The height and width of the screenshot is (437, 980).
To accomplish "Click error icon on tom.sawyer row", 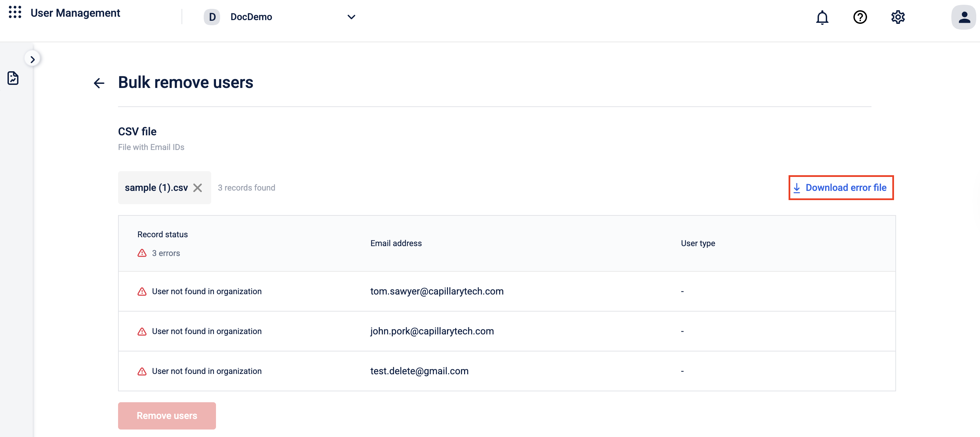I will coord(142,291).
